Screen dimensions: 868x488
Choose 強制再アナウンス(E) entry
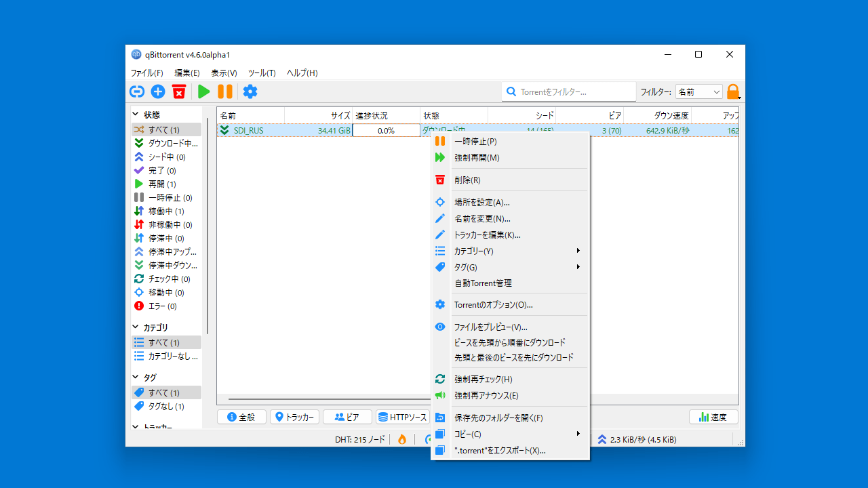click(x=510, y=395)
